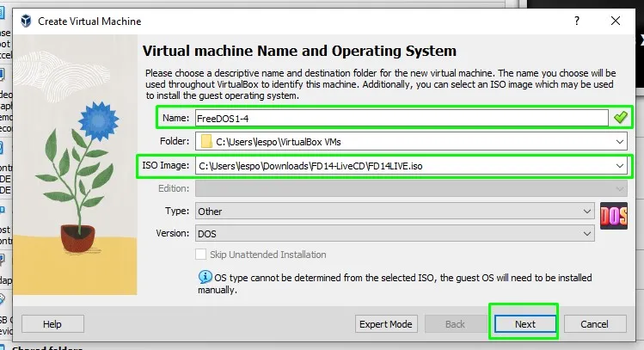Close the Create Virtual Machine dialog
This screenshot has height=350, width=644.
point(616,21)
